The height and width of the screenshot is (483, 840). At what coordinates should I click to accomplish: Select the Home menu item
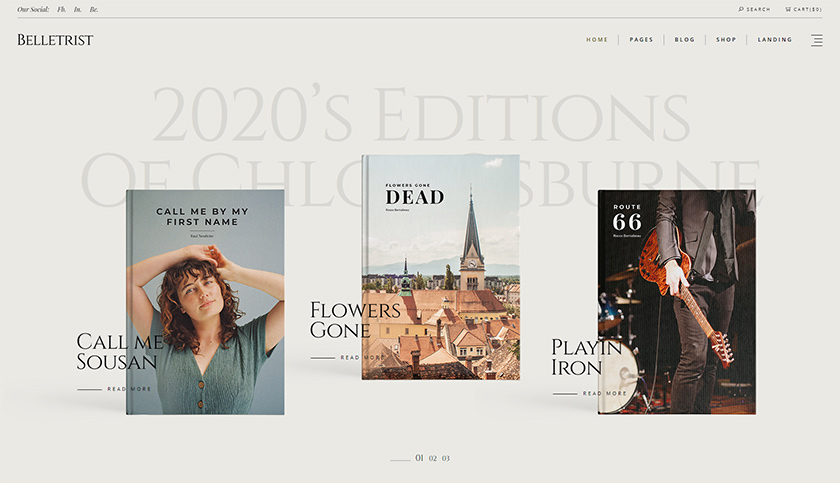[597, 40]
